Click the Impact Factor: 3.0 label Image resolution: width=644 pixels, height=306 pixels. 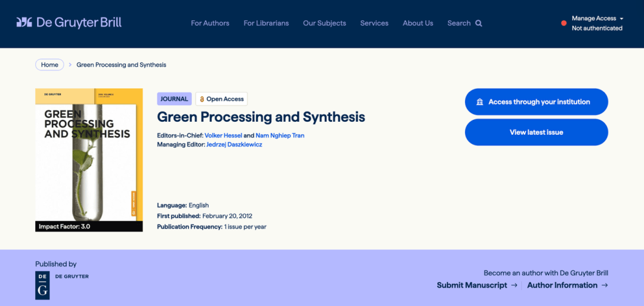point(64,226)
